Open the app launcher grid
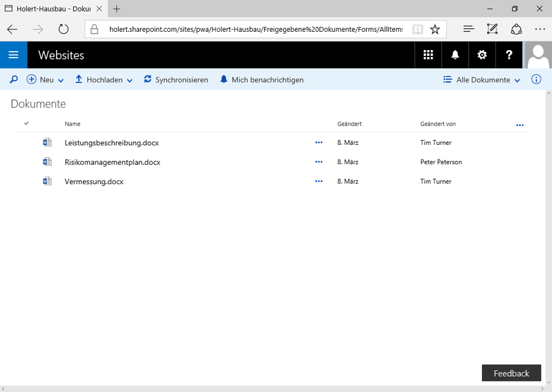 428,55
